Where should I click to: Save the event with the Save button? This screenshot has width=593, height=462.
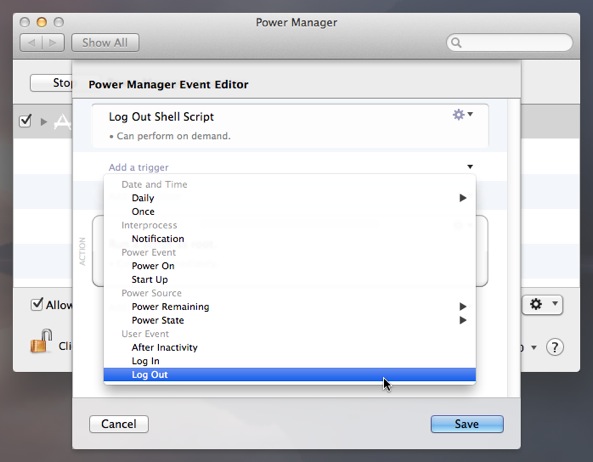point(467,424)
